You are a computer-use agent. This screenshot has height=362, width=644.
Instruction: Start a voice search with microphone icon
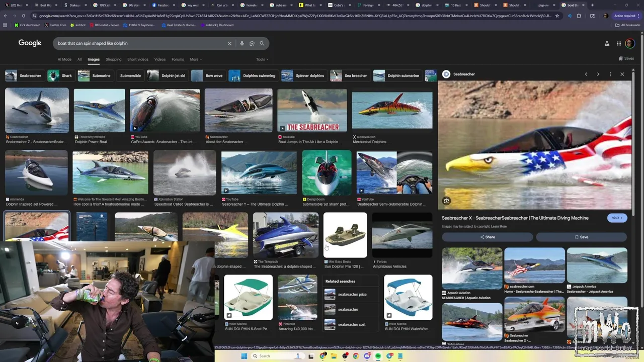pyautogui.click(x=242, y=43)
